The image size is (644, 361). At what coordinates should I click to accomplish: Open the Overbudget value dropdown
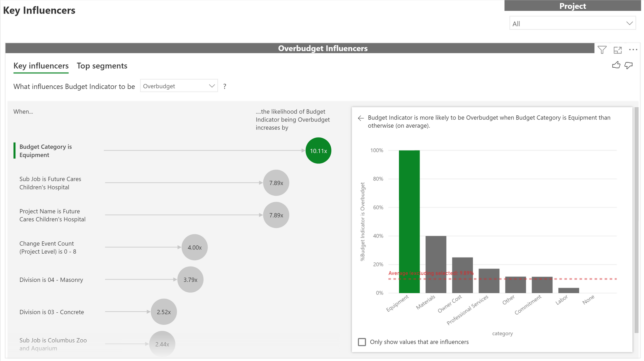[179, 86]
